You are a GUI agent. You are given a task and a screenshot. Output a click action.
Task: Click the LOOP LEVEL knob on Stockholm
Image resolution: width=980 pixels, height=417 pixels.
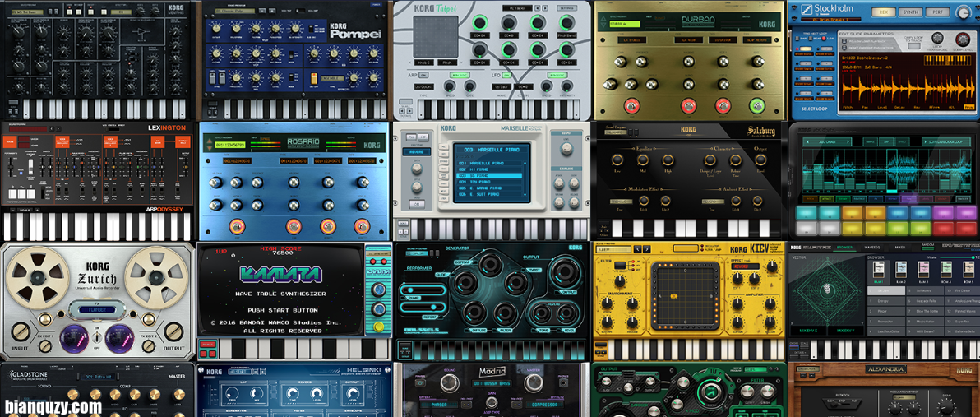pyautogui.click(x=964, y=39)
